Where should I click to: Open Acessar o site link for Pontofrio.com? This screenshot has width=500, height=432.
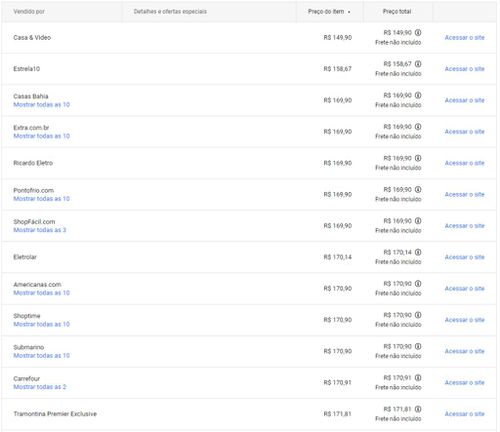(465, 195)
